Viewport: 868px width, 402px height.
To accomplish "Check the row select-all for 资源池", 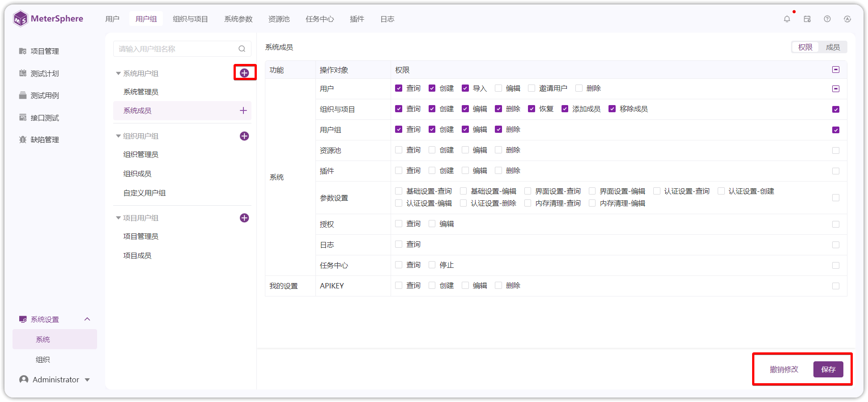I will (836, 150).
